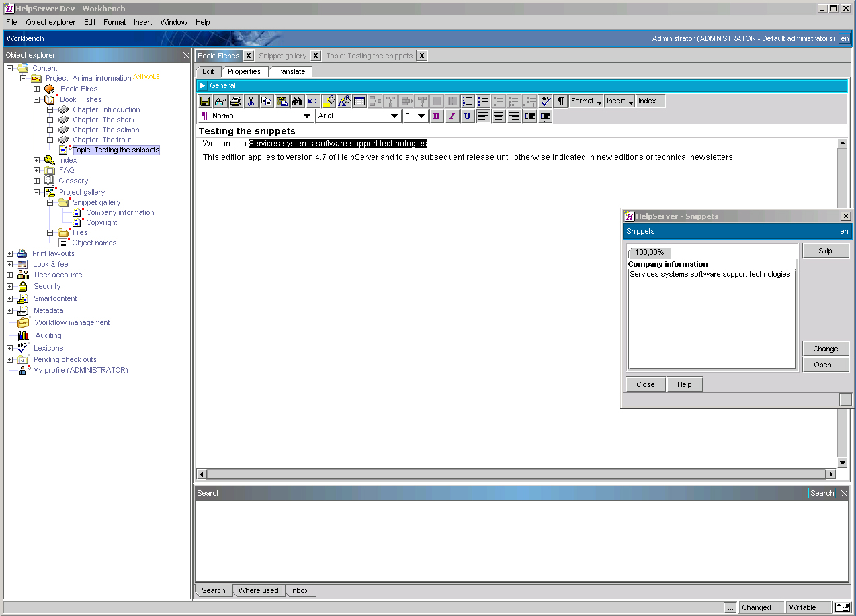Click the Security padlock icon in the tree
The image size is (856, 616).
22,286
